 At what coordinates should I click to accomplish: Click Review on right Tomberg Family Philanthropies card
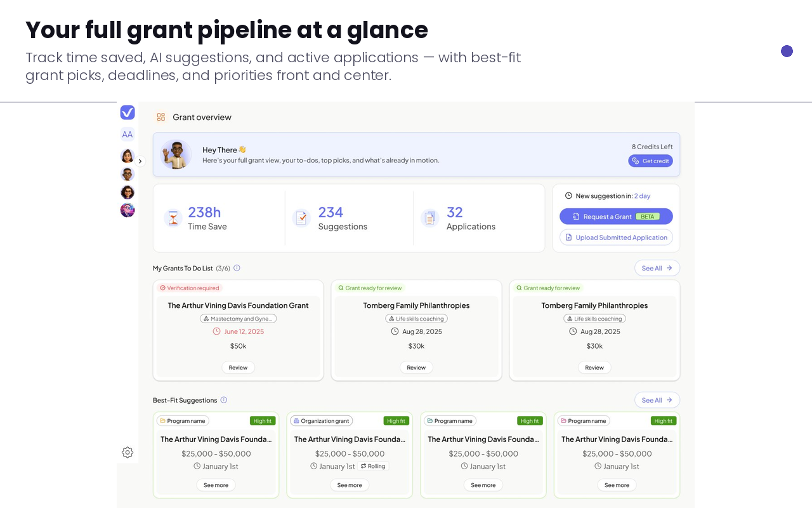(594, 367)
